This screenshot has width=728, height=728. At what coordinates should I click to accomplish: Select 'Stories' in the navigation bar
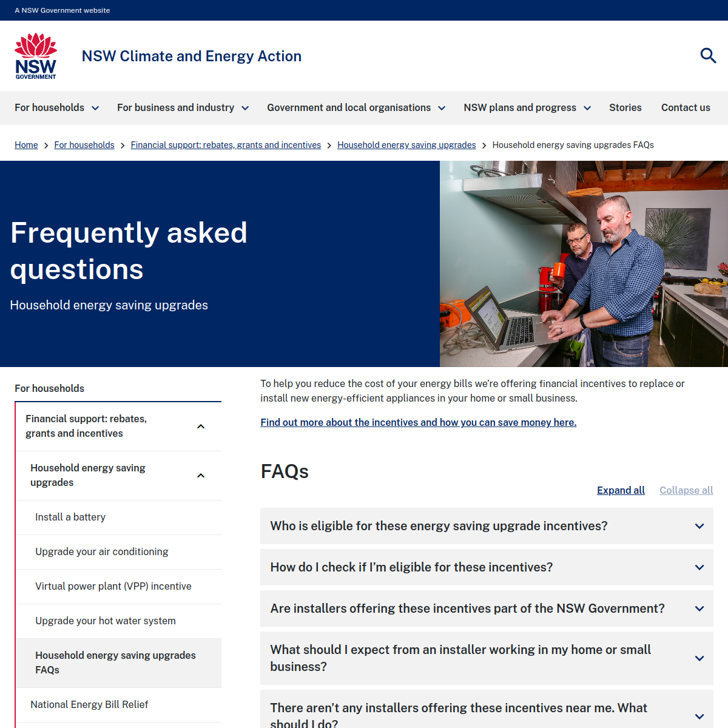coord(625,107)
